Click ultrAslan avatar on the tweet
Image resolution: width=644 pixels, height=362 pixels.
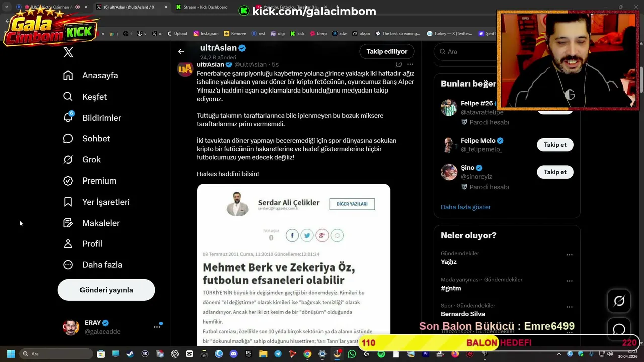click(x=185, y=69)
